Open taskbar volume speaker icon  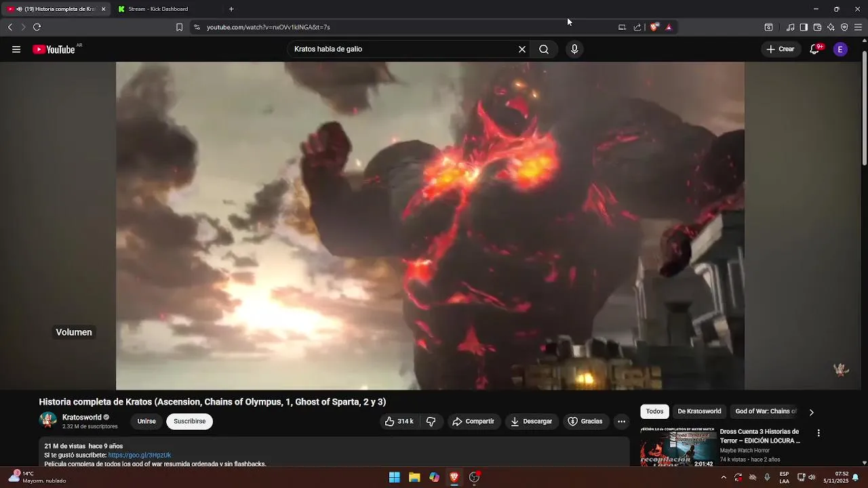(812, 477)
